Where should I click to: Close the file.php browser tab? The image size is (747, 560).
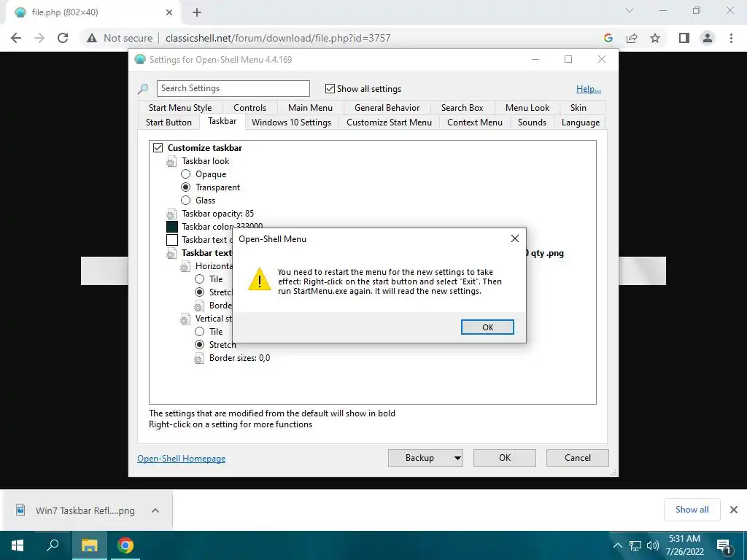169,13
